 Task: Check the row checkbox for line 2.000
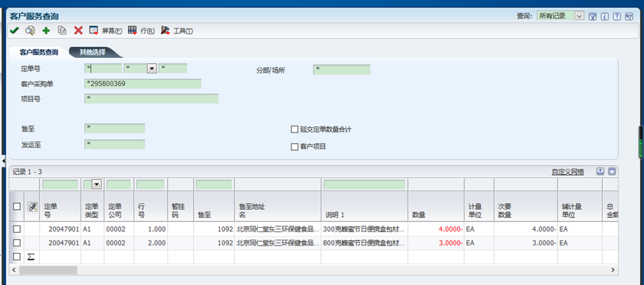(x=16, y=243)
